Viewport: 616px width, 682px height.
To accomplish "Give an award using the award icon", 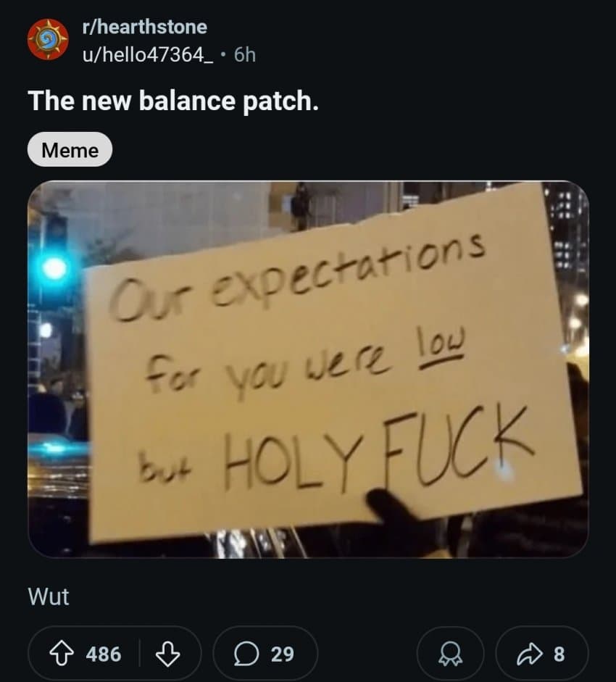I will [x=451, y=654].
